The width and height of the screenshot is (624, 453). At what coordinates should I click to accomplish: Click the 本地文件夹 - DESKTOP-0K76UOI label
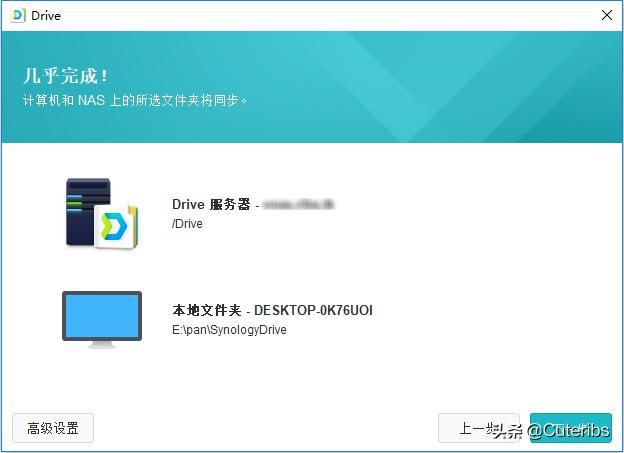point(273,310)
